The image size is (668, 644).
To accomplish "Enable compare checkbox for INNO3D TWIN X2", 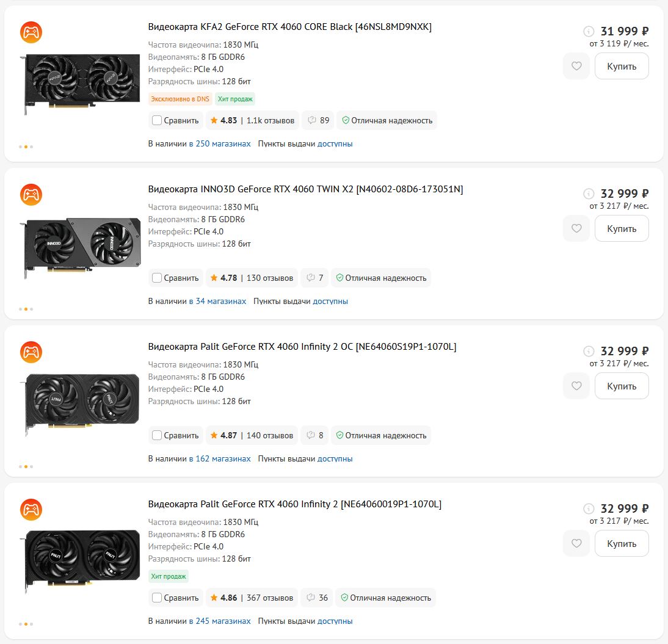I will coord(157,278).
